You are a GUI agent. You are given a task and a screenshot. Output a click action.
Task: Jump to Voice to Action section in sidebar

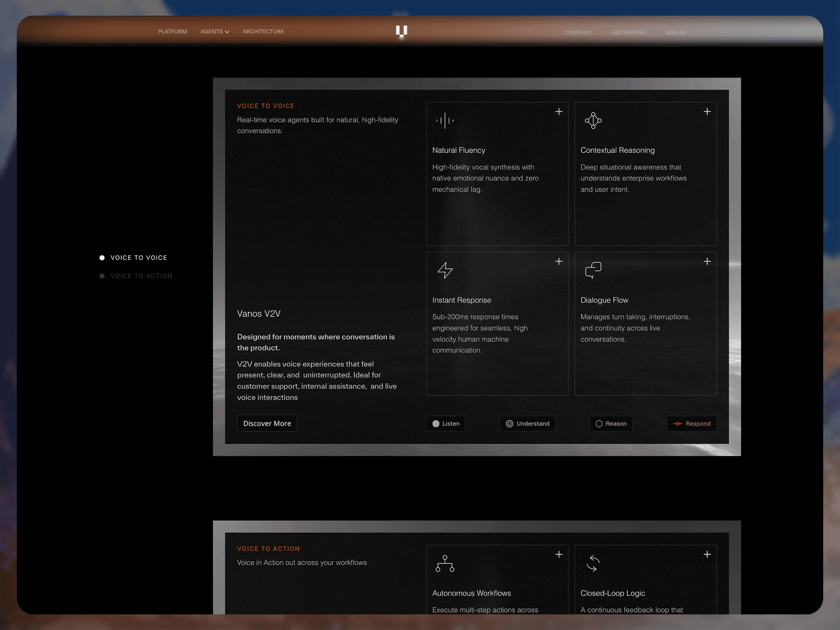[x=136, y=276]
